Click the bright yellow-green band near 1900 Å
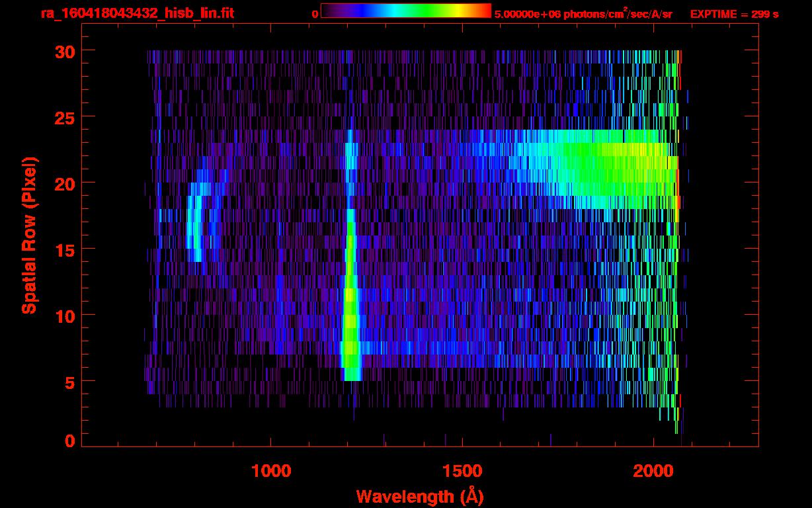Screen dimensions: 812x508 pyautogui.click(x=622, y=165)
